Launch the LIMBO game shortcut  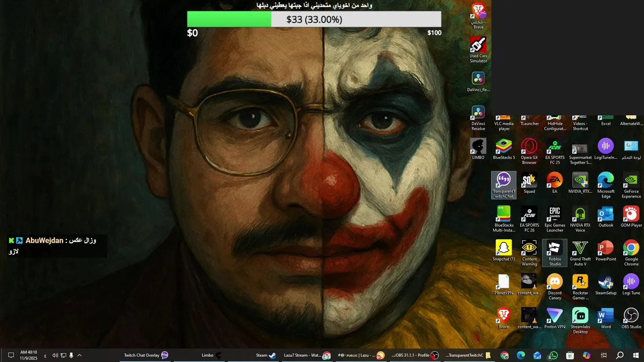(x=478, y=149)
